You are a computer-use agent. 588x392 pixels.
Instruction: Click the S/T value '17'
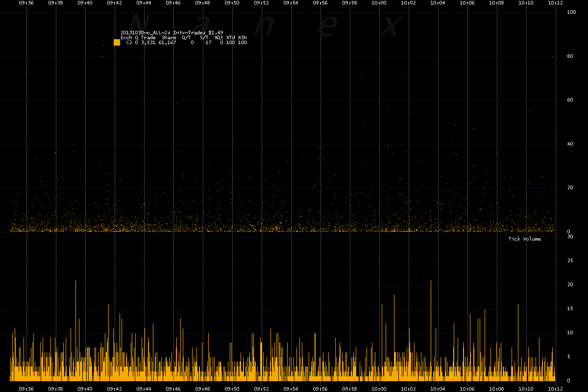tap(208, 43)
